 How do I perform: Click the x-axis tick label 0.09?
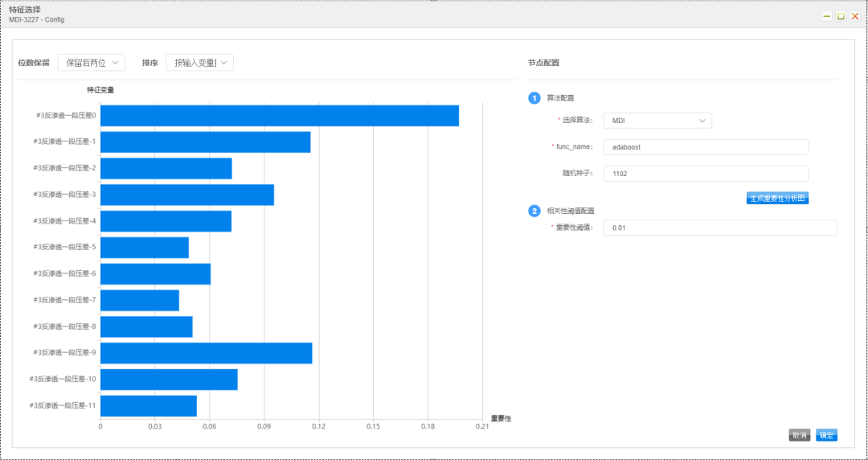point(264,427)
